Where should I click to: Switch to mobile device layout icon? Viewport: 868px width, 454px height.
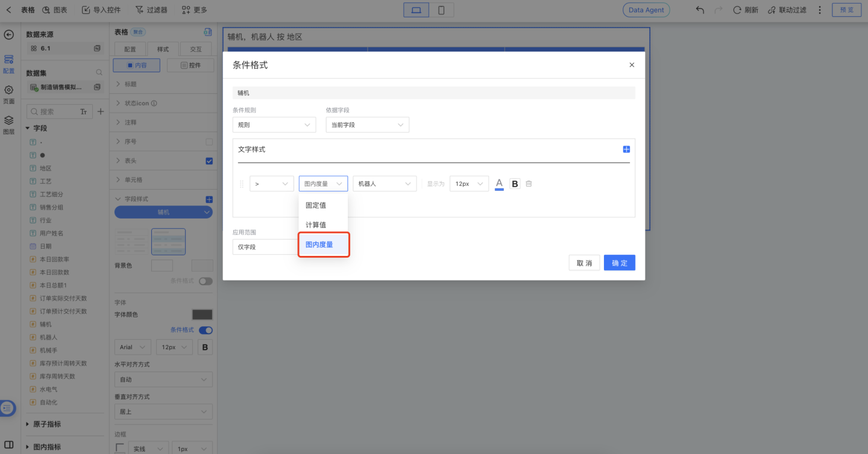click(x=441, y=10)
